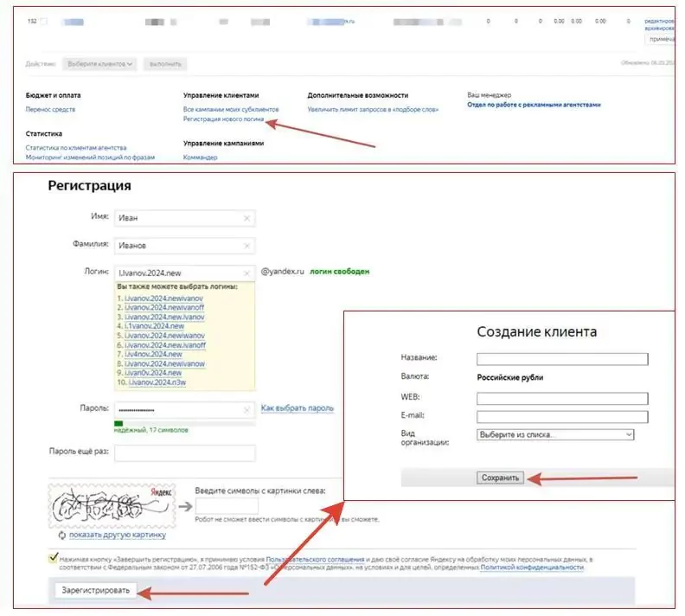685x616 pixels.
Task: Open 'Политикой конфиденциальности' link
Action: pyautogui.click(x=532, y=568)
